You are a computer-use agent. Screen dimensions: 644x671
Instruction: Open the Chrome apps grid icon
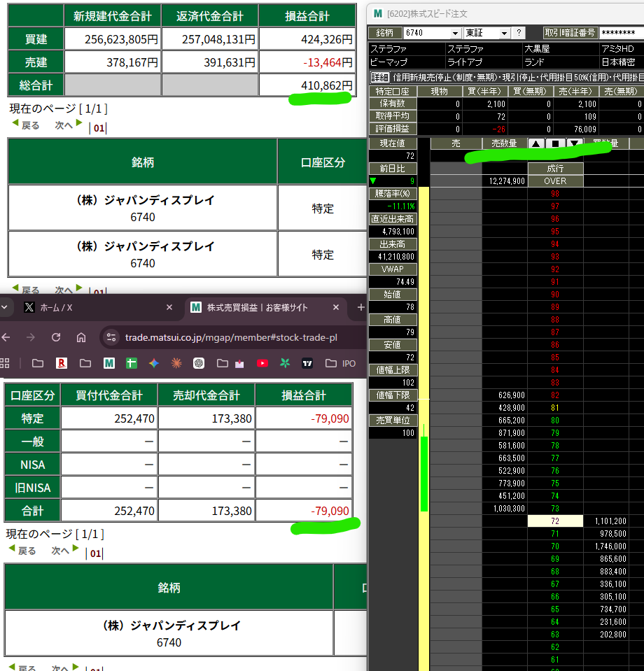click(6, 363)
